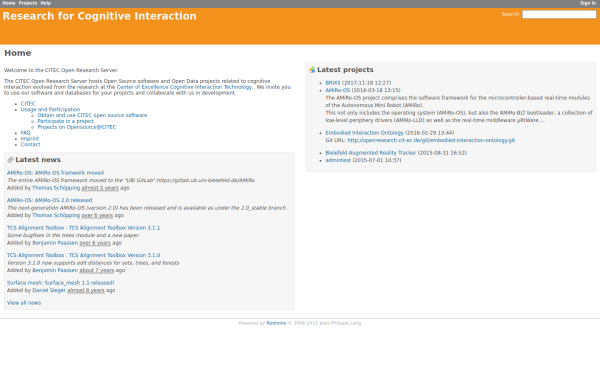Open the Participate in a project link
Viewport: 600px width, 375px height.
(65, 121)
